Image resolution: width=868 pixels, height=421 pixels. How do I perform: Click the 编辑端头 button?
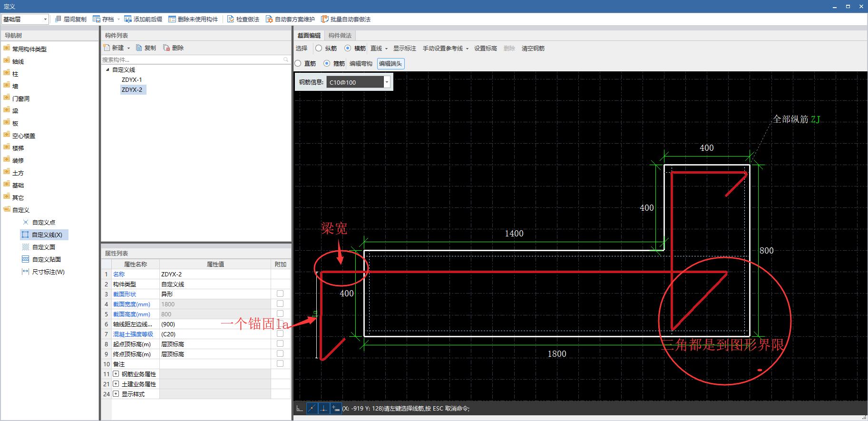point(391,63)
